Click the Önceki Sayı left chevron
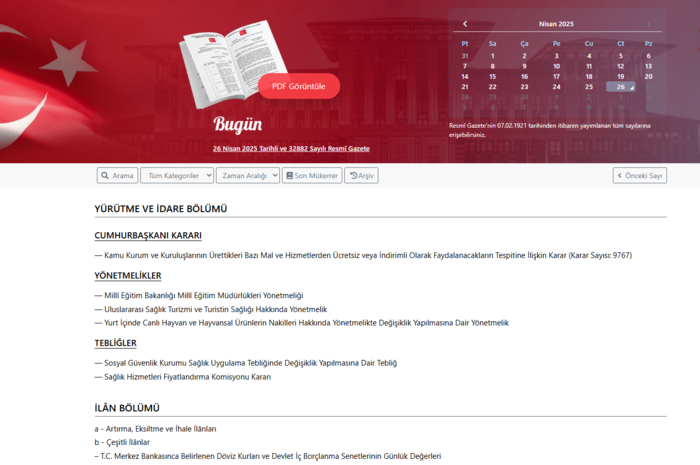The image size is (700, 465). coord(620,175)
